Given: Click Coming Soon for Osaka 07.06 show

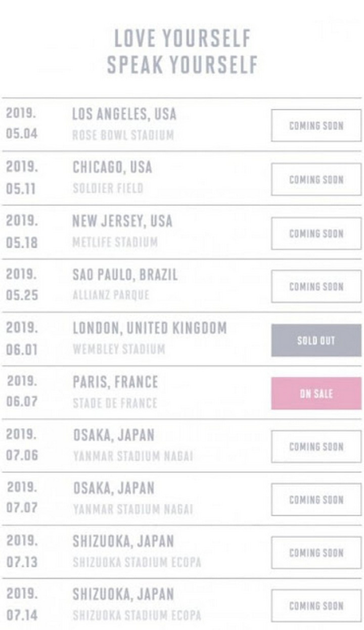Looking at the screenshot, I should pyautogui.click(x=316, y=446).
